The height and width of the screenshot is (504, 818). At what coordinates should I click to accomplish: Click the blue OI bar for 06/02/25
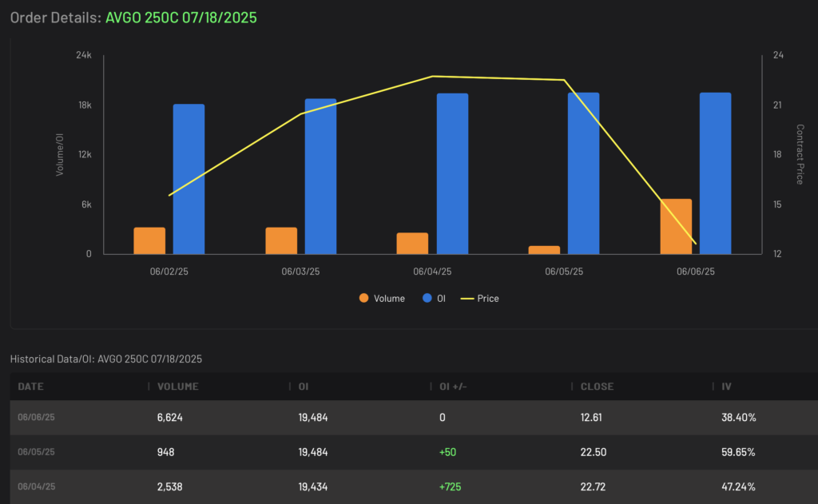point(189,179)
